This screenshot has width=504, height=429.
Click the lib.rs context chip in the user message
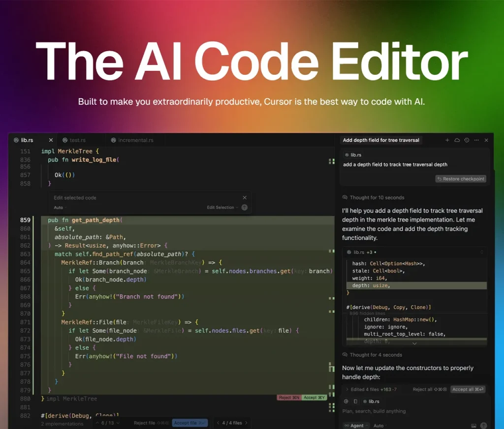[353, 155]
